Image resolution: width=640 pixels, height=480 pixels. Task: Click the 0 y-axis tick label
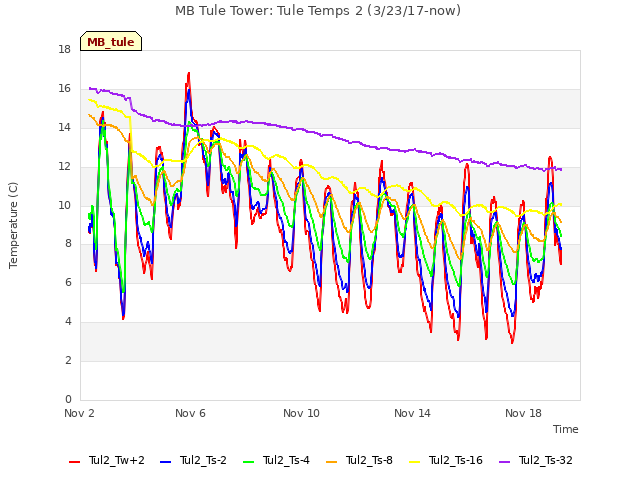pos(68,399)
